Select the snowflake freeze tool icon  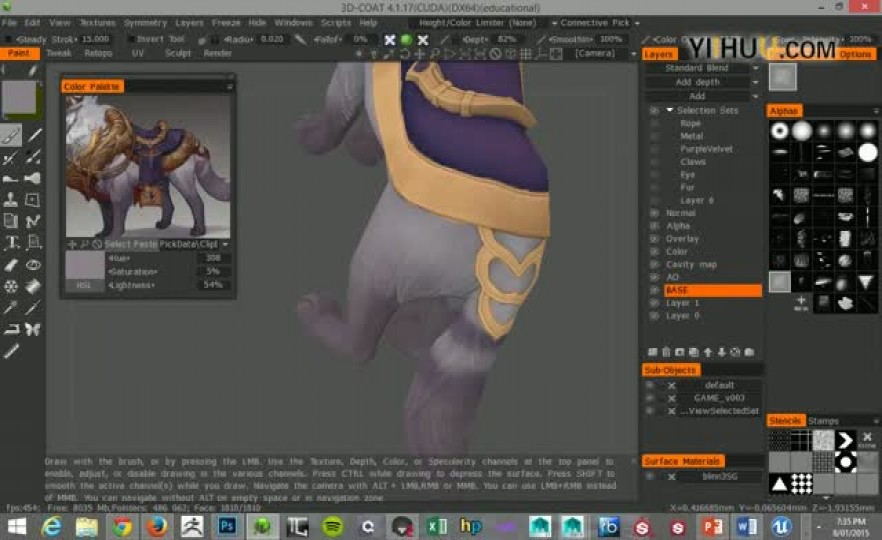point(11,286)
